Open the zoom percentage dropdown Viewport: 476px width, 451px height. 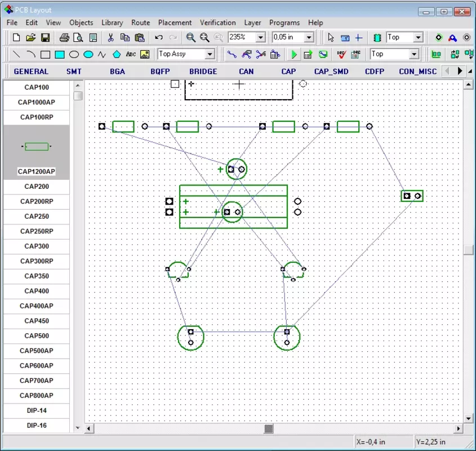[x=260, y=37]
